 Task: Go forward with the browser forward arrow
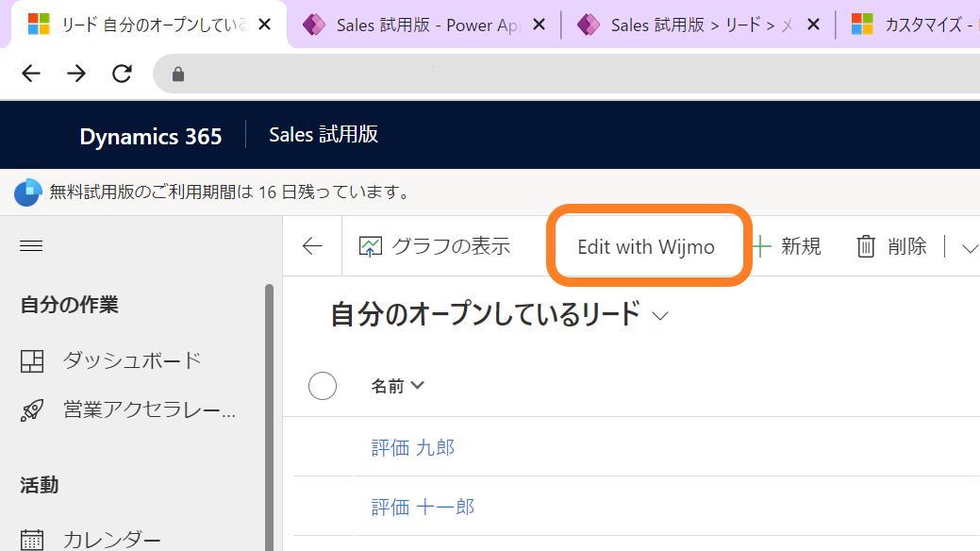[x=76, y=74]
